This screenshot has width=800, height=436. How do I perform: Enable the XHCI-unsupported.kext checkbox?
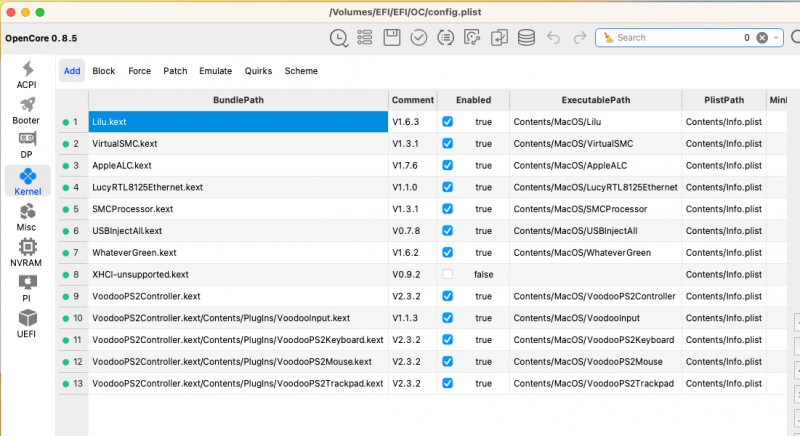448,274
